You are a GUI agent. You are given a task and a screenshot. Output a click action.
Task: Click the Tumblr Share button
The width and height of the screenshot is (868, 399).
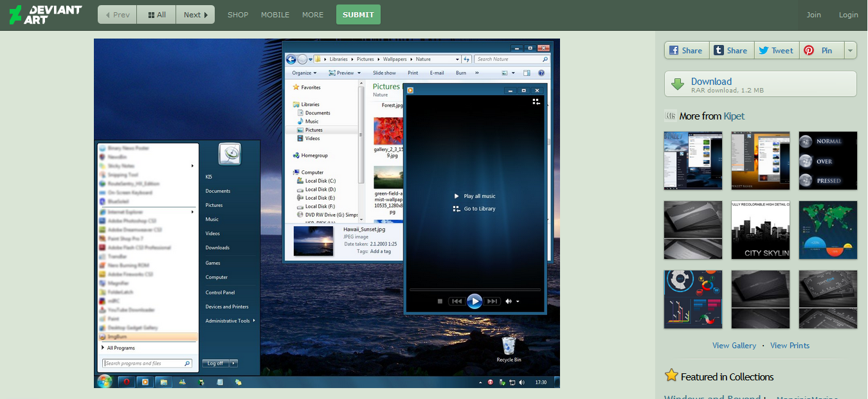coord(732,51)
